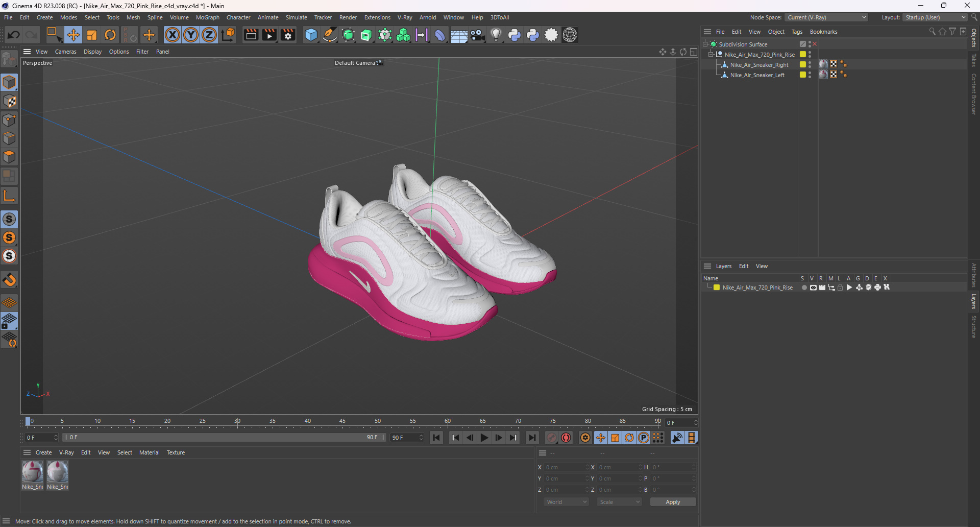Click the X position input field
The width and height of the screenshot is (980, 527).
coord(566,467)
